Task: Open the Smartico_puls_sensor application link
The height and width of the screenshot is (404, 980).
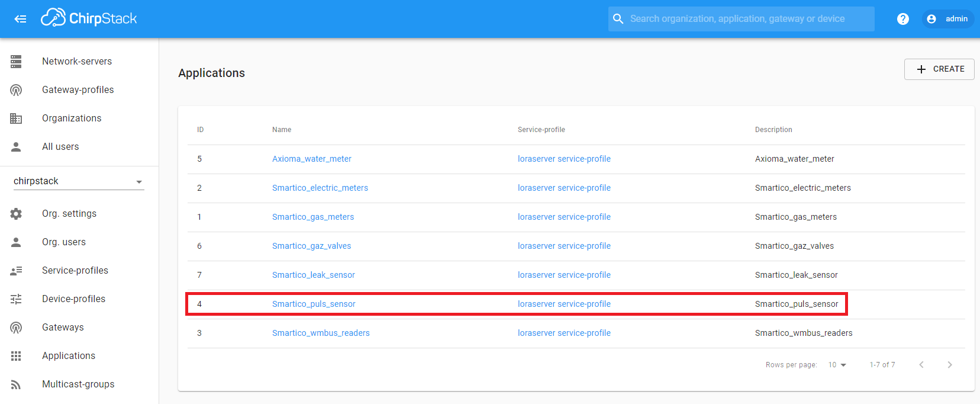Action: pyautogui.click(x=314, y=304)
